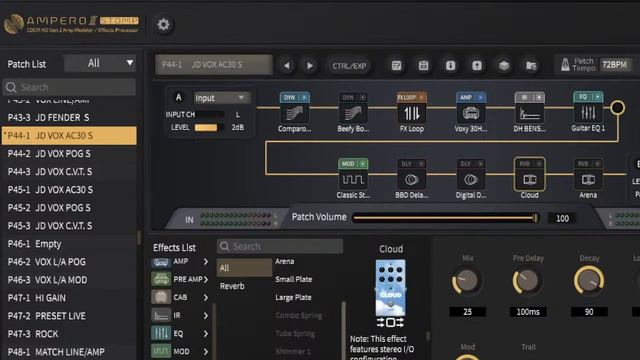Select the Classic St modulation block
This screenshot has width=640, height=360.
coord(353,180)
